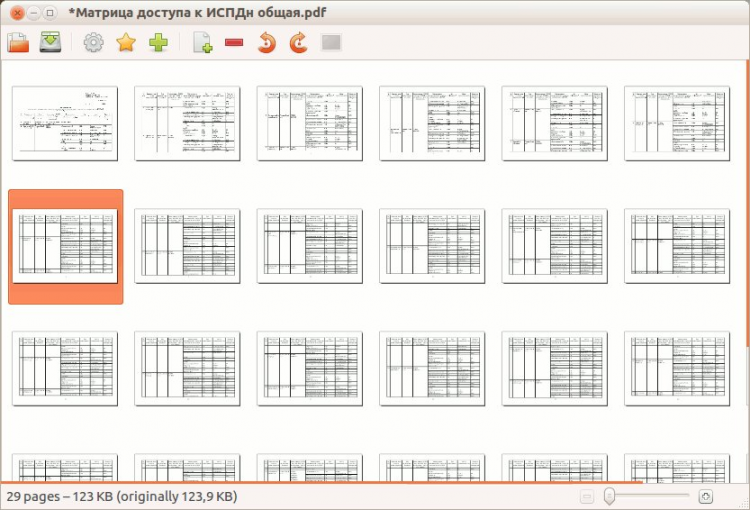Select the page 18 thumbnail
Image resolution: width=750 pixels, height=510 pixels.
tap(677, 368)
